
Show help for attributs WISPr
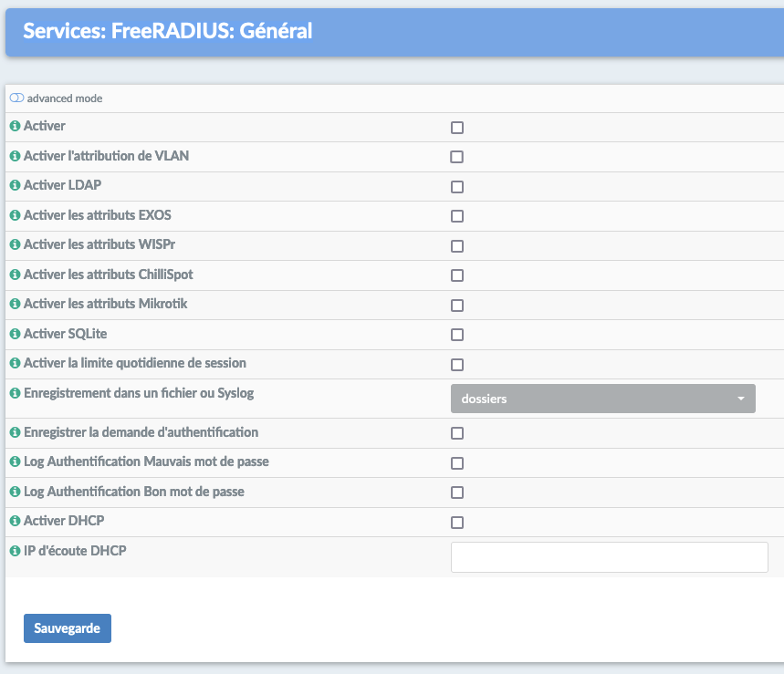pos(15,244)
